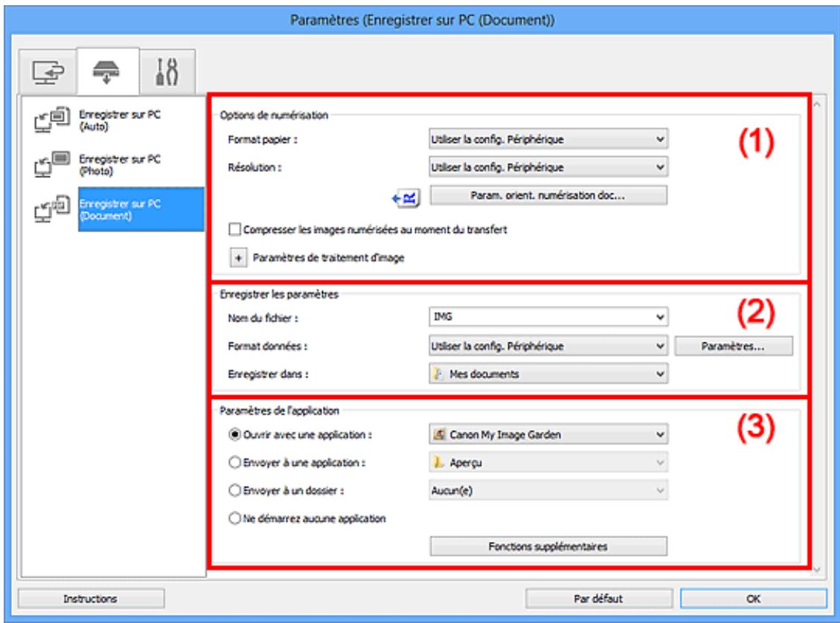The image size is (840, 623).
Task: Click the Par défaut button
Action: pyautogui.click(x=598, y=599)
